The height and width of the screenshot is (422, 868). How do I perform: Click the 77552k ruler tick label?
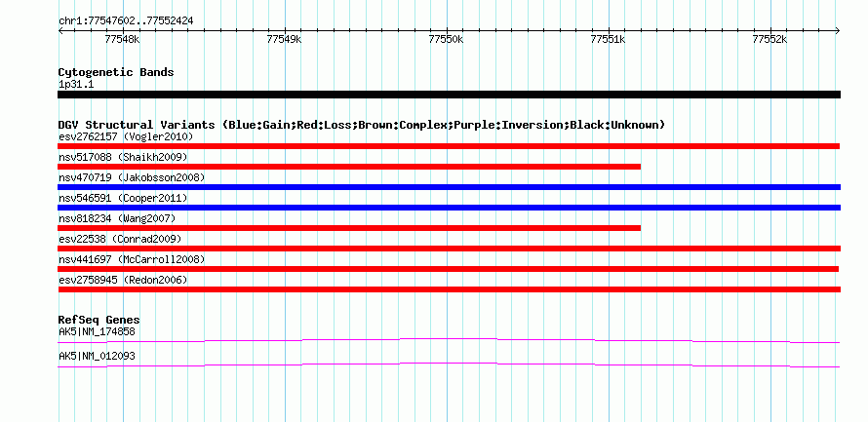(770, 40)
